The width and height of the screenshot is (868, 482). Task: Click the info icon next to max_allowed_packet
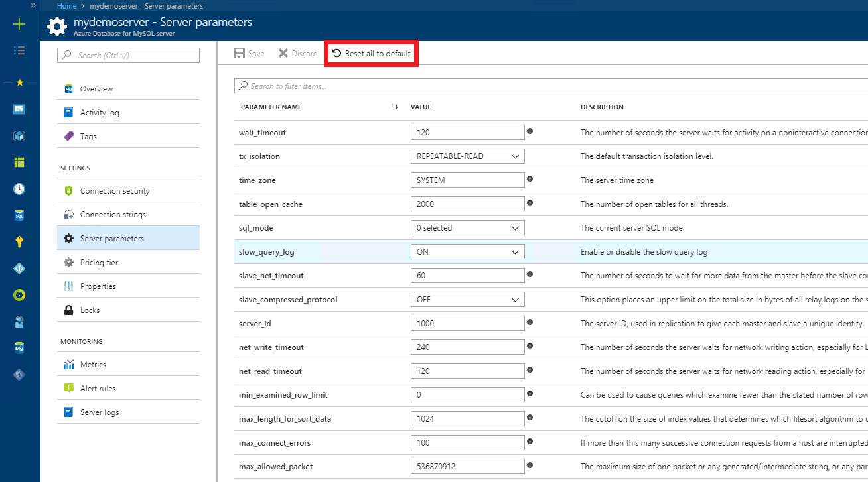[530, 465]
